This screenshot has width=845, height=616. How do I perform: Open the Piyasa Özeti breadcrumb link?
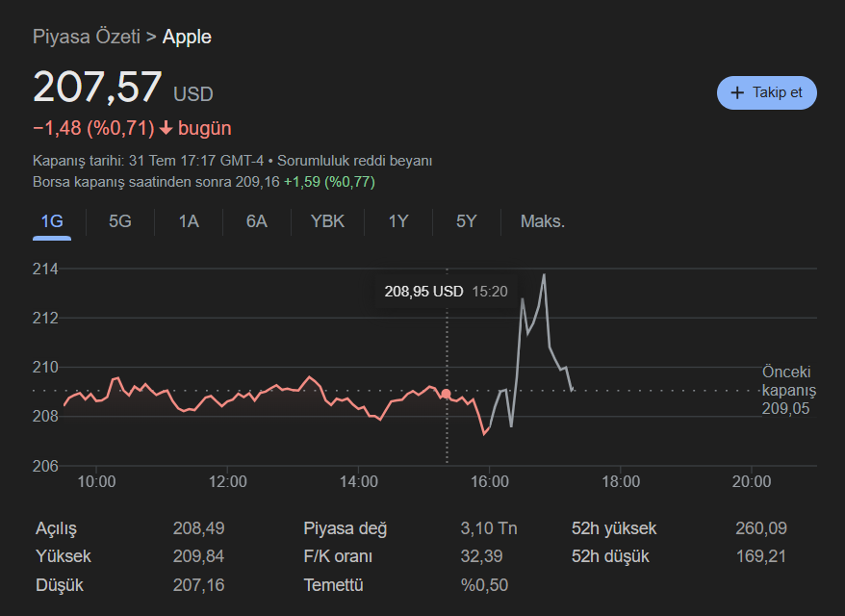coord(87,37)
